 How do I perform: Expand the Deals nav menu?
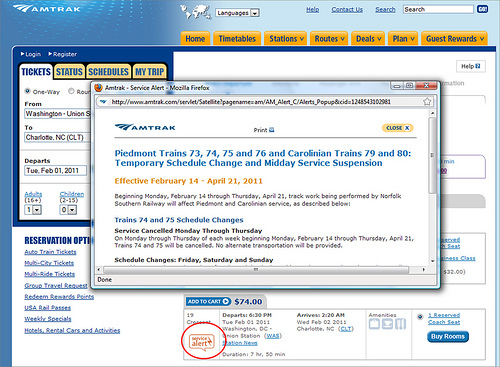tap(368, 39)
